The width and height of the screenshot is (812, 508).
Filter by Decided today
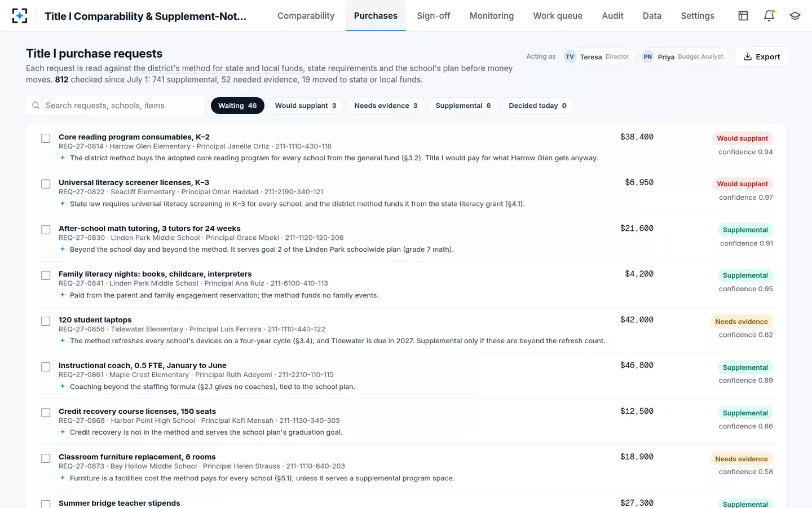click(x=537, y=106)
